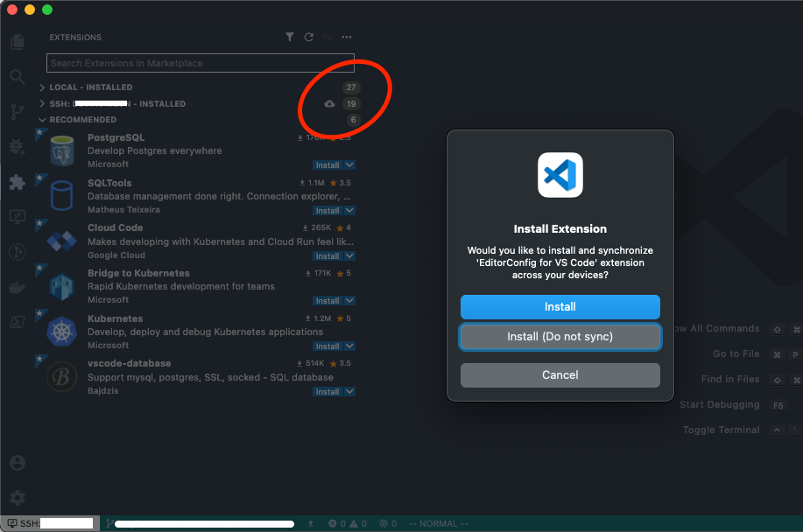This screenshot has height=532, width=803.
Task: Install the vscode-database extension
Action: (328, 391)
